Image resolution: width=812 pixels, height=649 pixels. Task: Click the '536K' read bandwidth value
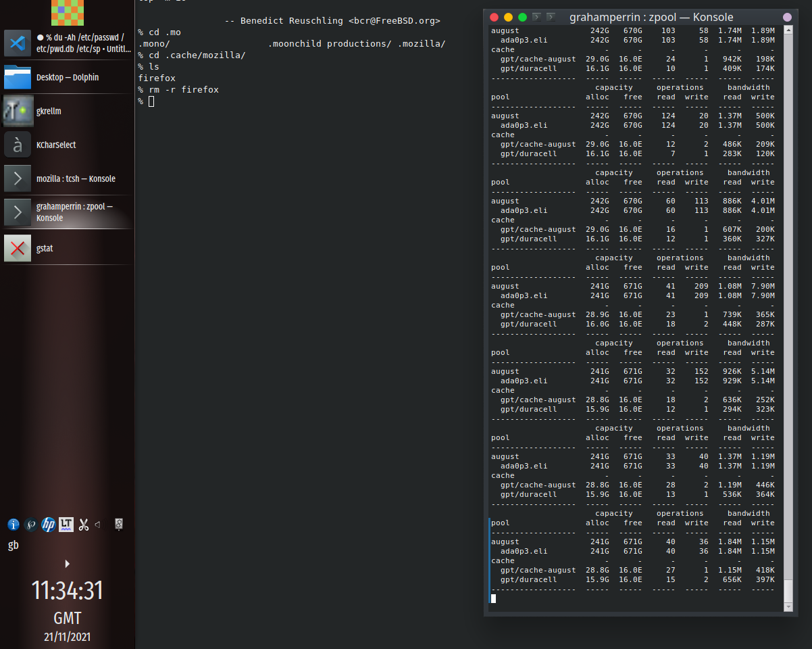pos(732,494)
